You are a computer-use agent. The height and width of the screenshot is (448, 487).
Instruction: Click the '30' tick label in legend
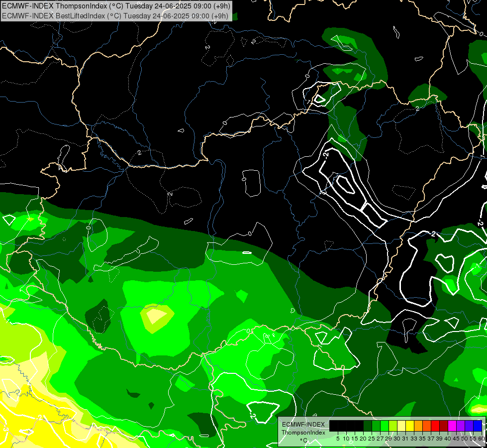click(397, 439)
